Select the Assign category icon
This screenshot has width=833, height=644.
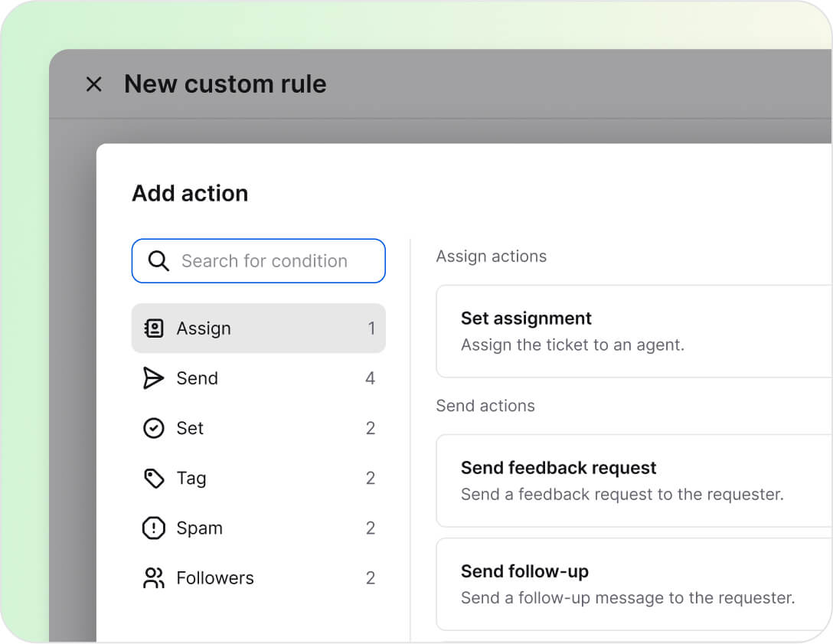154,328
